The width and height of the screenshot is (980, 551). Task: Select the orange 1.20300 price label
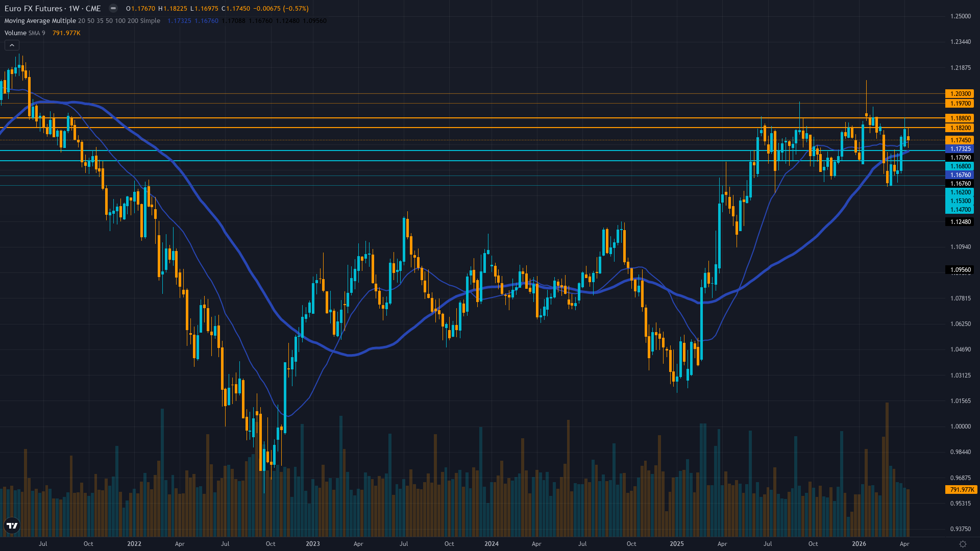coord(960,94)
